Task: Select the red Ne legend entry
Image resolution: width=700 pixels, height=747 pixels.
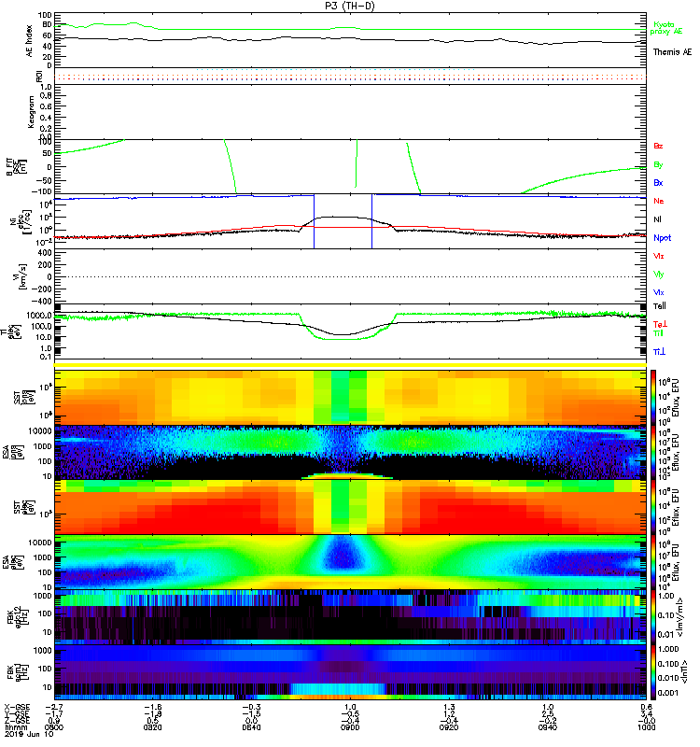Action: [x=658, y=201]
